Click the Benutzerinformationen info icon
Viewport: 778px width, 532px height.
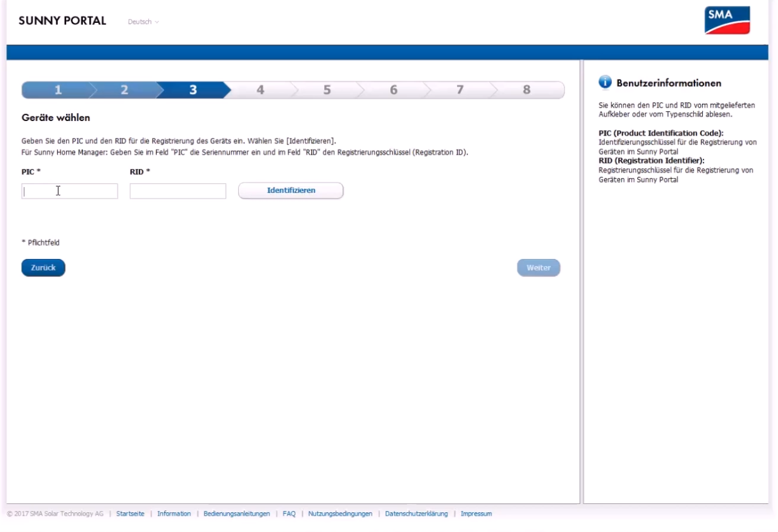[x=605, y=83]
